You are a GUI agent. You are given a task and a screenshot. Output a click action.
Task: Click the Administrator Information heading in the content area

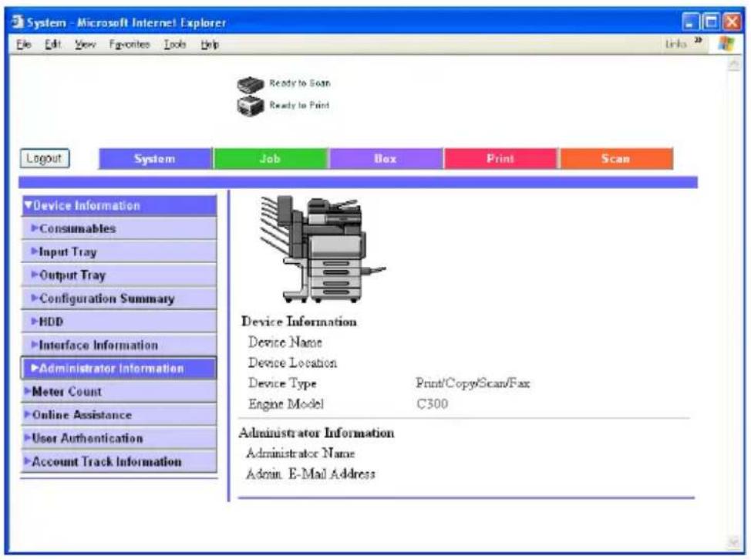point(317,433)
